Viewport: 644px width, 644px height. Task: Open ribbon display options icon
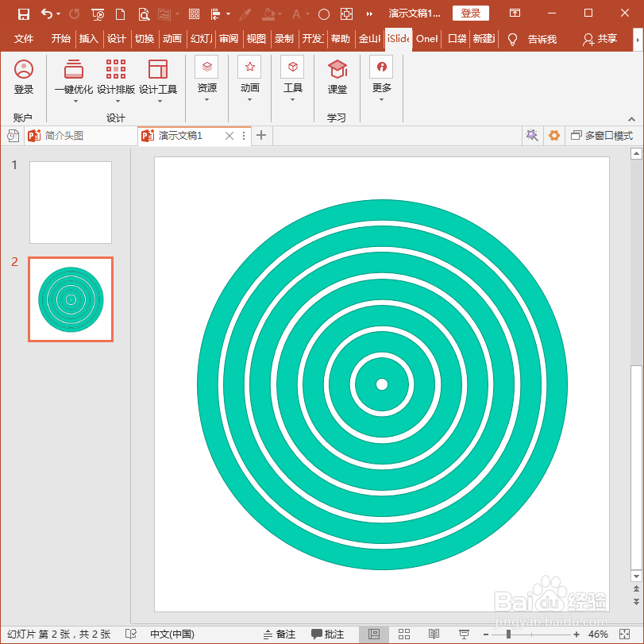(x=515, y=13)
